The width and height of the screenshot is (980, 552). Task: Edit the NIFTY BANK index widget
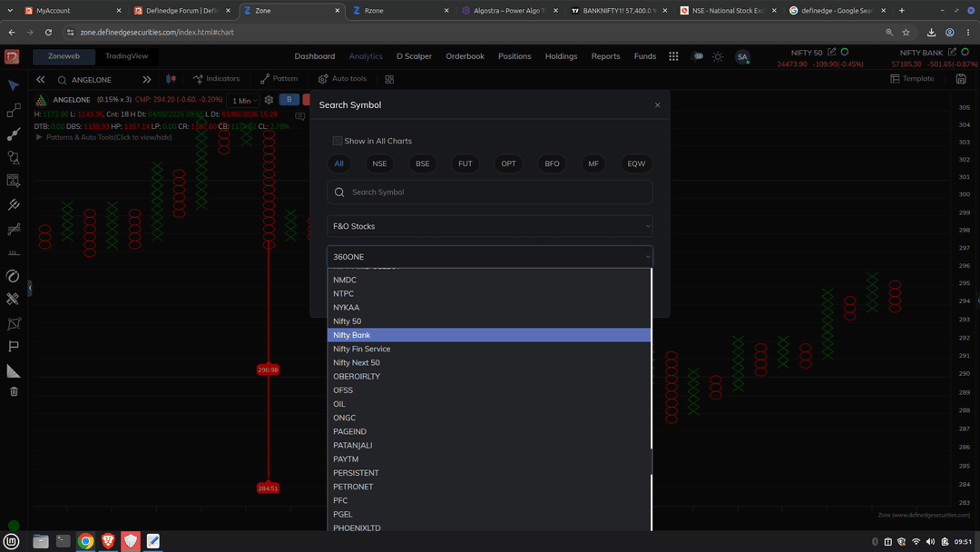pos(952,52)
